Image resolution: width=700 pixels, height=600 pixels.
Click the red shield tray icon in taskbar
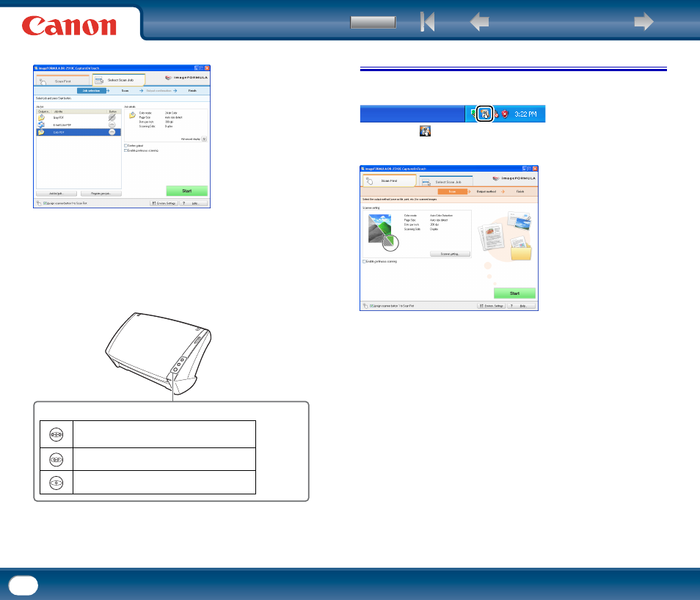505,114
